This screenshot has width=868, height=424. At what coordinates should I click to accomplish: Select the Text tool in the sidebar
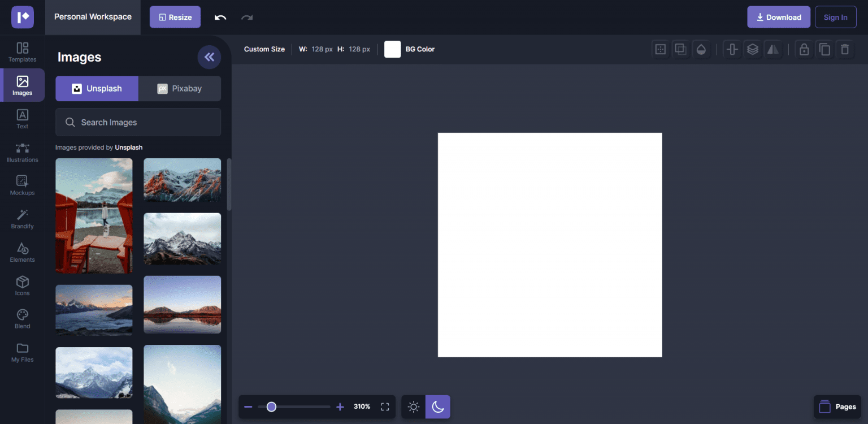click(22, 118)
